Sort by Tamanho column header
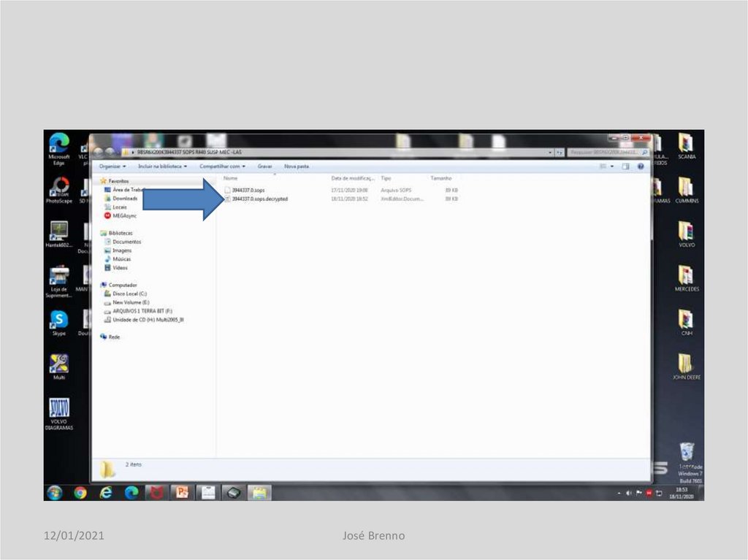This screenshot has height=560, width=748. (440, 178)
